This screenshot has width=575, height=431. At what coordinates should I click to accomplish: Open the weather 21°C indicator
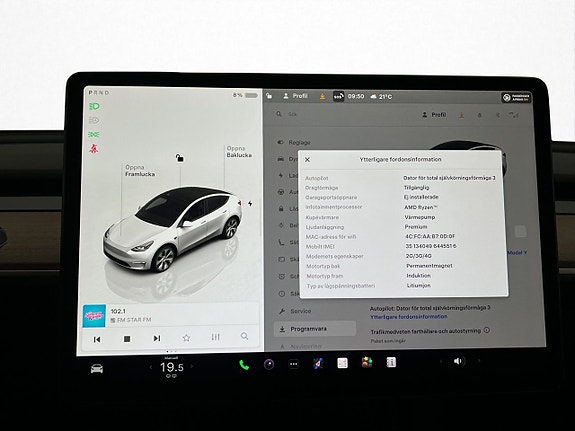coord(381,96)
